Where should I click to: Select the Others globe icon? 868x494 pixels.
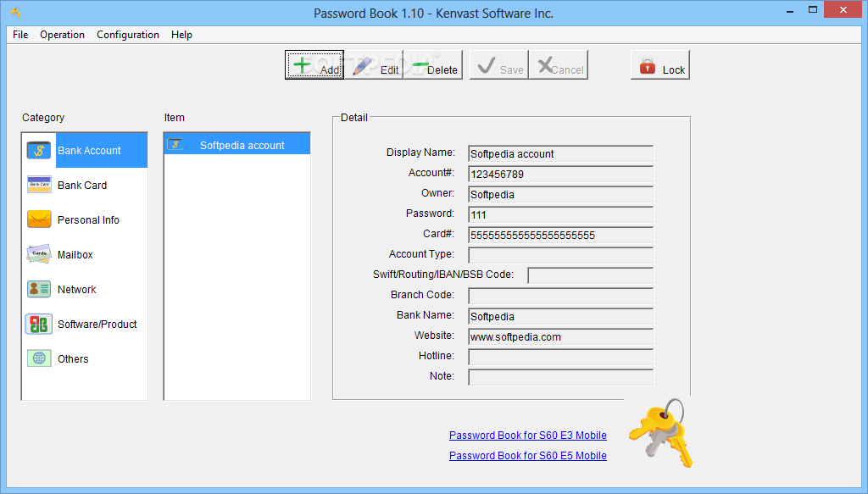tap(39, 358)
